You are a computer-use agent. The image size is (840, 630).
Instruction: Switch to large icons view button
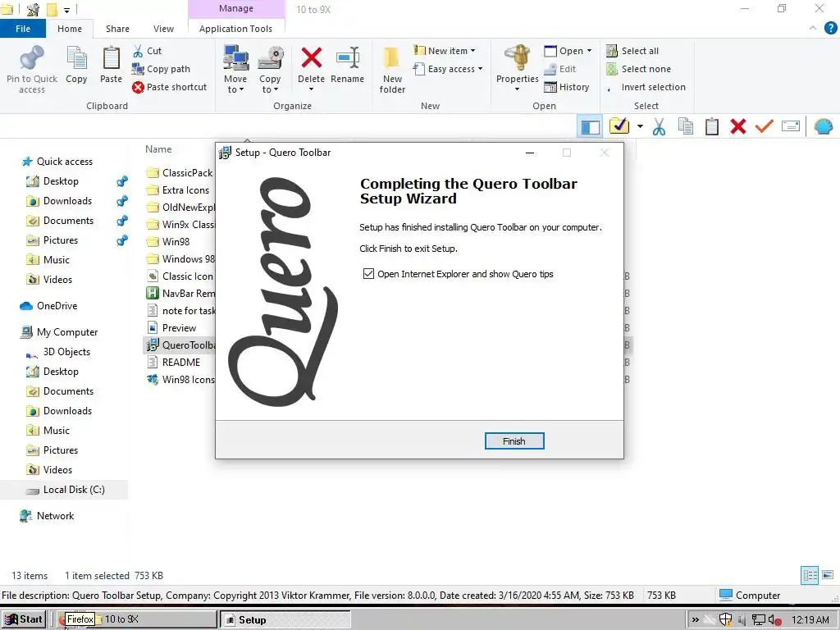click(x=829, y=576)
